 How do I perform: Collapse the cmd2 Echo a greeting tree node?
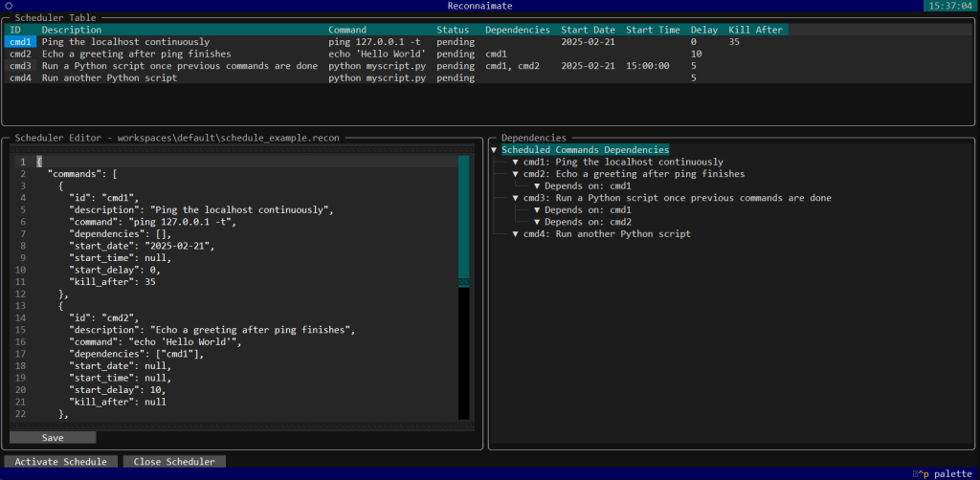pos(516,173)
